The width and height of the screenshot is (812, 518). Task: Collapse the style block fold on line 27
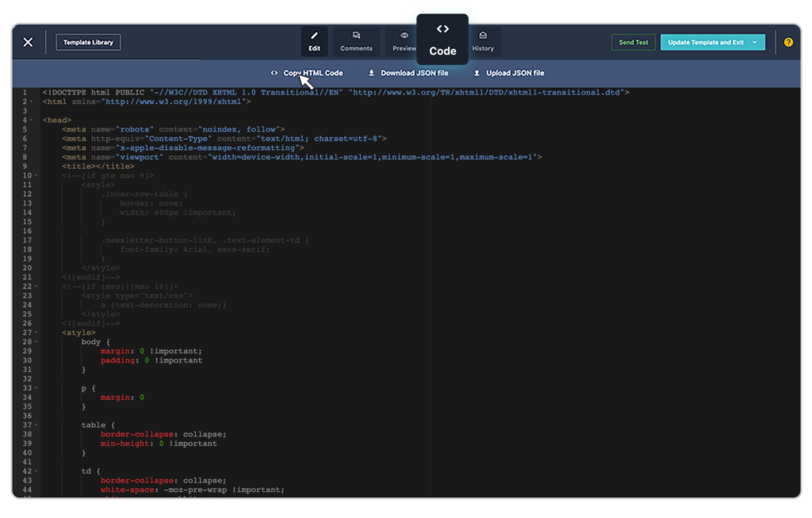(x=35, y=333)
